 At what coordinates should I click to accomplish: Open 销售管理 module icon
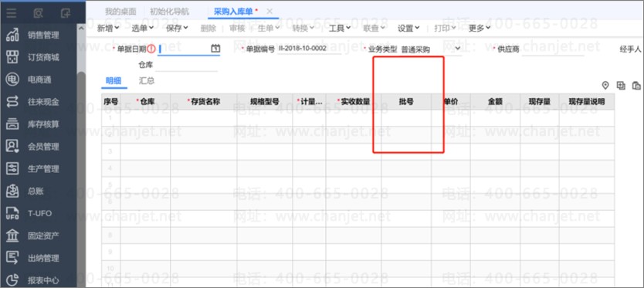click(x=12, y=35)
